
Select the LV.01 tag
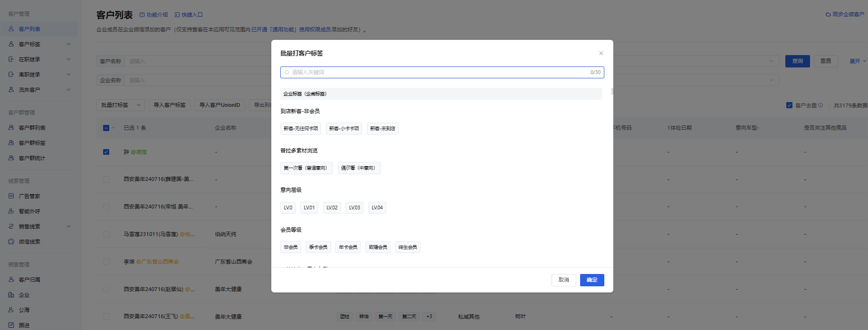tap(309, 207)
